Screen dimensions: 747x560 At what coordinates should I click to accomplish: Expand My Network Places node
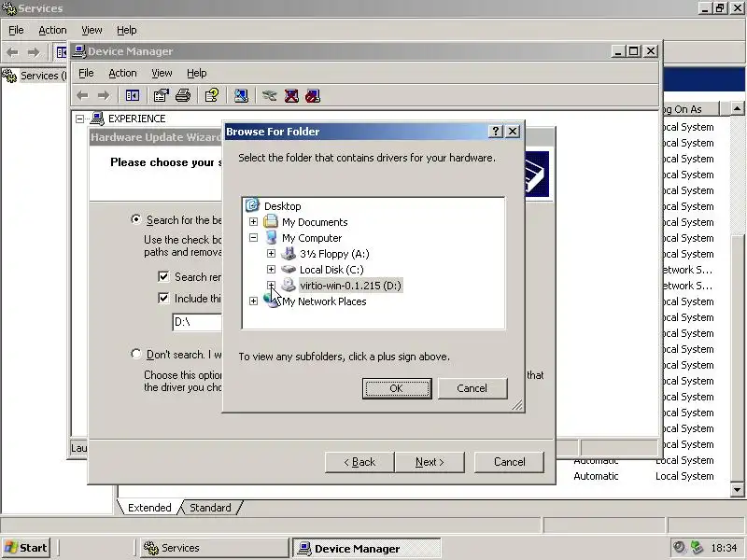[x=253, y=301]
